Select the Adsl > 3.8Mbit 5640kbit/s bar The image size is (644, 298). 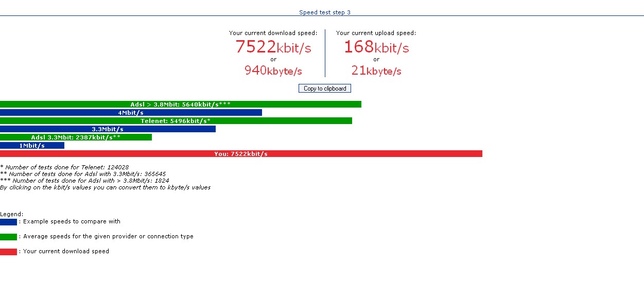pyautogui.click(x=180, y=104)
